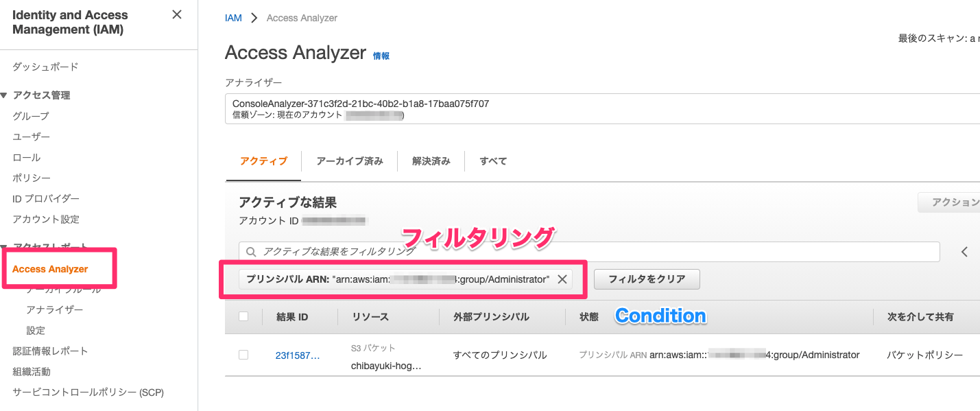Open サービスコントロールポリシー (SCP) sidebar item
The height and width of the screenshot is (411, 980).
(88, 392)
